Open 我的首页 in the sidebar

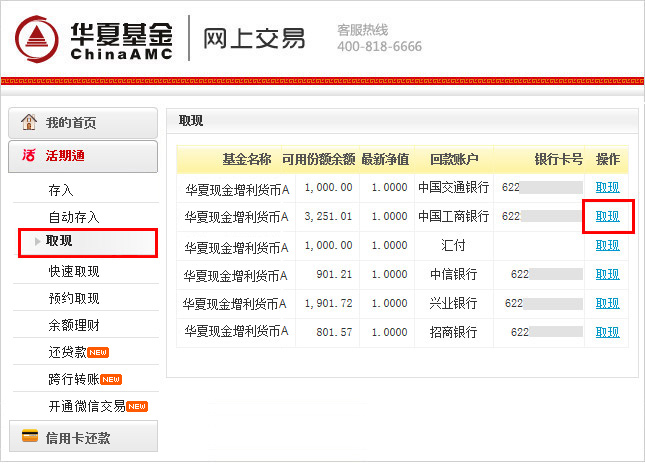click(x=83, y=123)
